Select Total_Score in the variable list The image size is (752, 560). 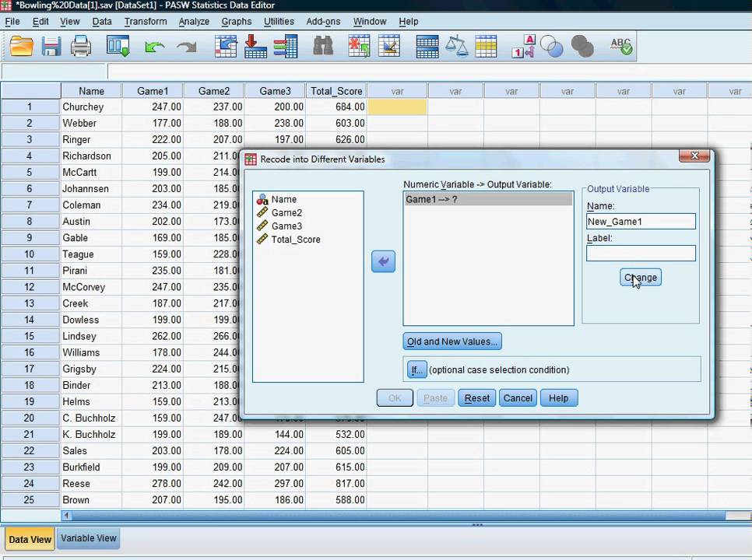coord(296,240)
